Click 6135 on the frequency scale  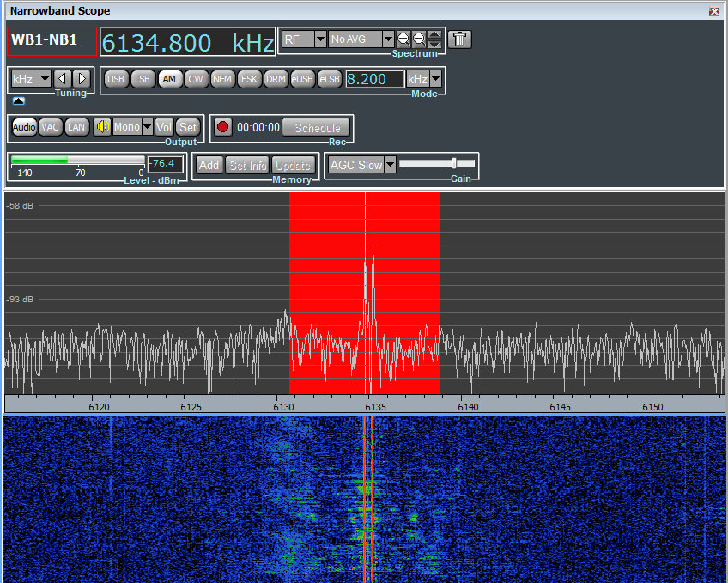pos(376,407)
